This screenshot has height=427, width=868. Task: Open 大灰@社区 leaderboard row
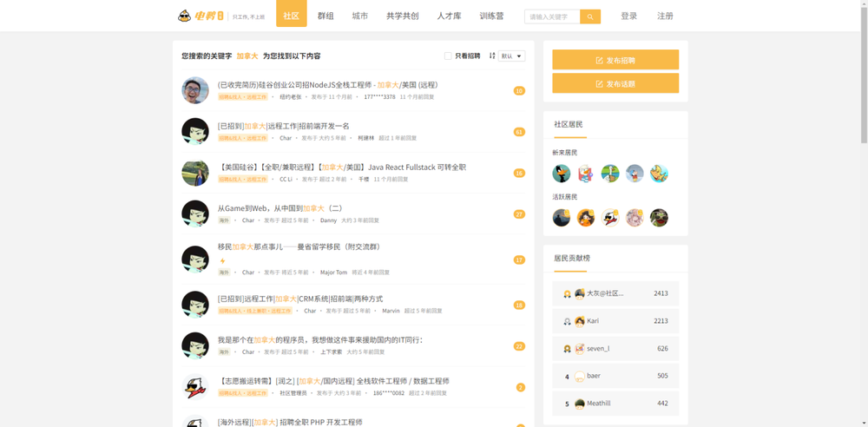[615, 293]
